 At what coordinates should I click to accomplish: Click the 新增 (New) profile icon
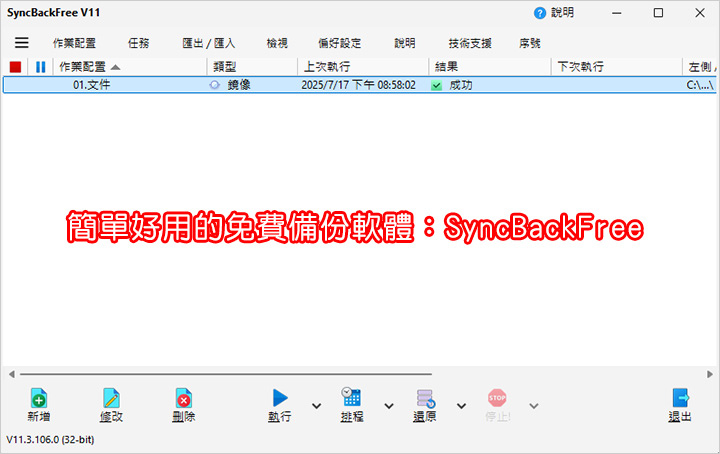pos(39,398)
